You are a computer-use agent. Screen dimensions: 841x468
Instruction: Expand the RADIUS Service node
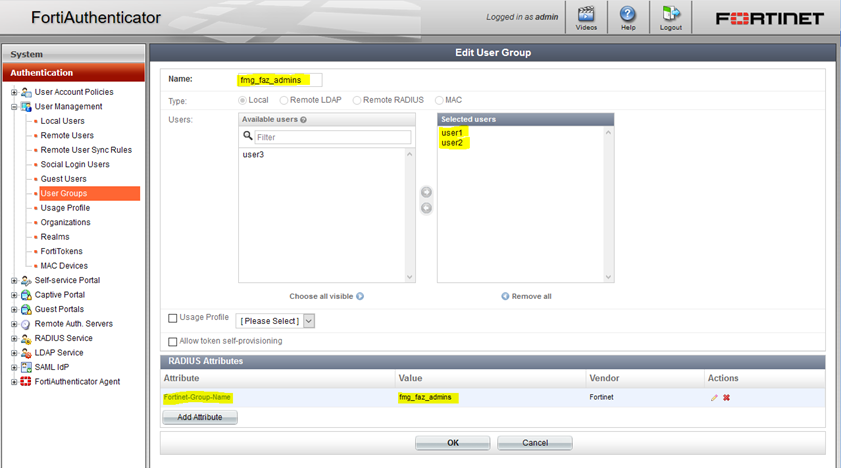(x=14, y=338)
